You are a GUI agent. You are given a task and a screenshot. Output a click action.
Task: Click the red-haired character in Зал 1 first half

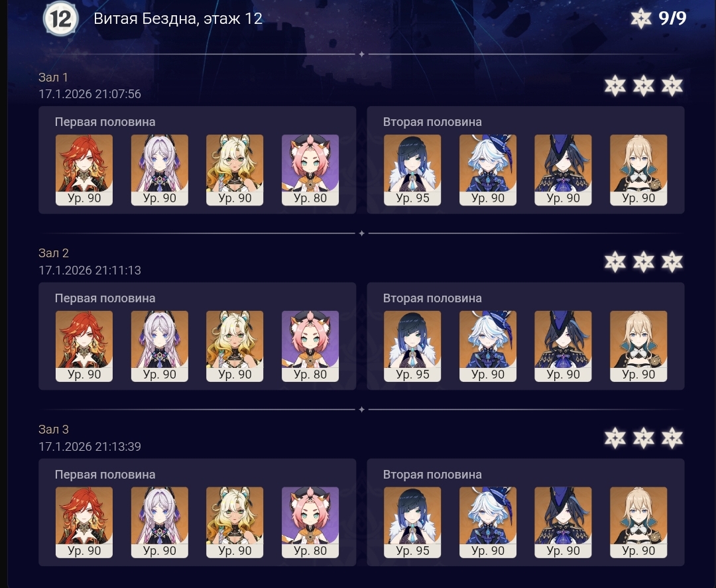point(84,170)
